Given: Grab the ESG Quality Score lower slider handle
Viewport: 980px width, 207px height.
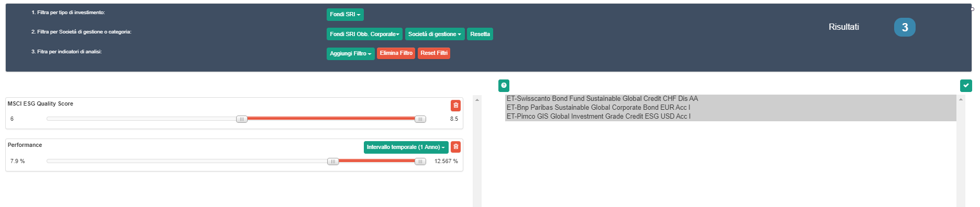Looking at the screenshot, I should tap(241, 119).
